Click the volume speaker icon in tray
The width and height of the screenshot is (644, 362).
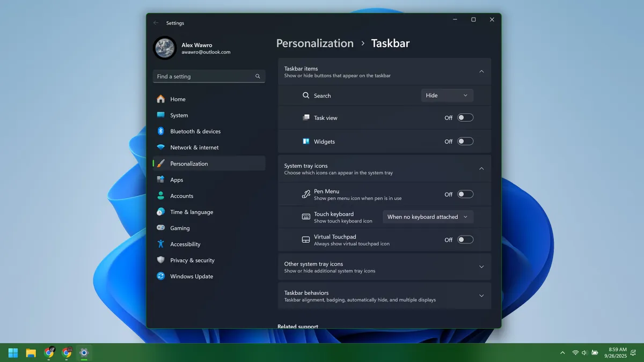tap(584, 352)
